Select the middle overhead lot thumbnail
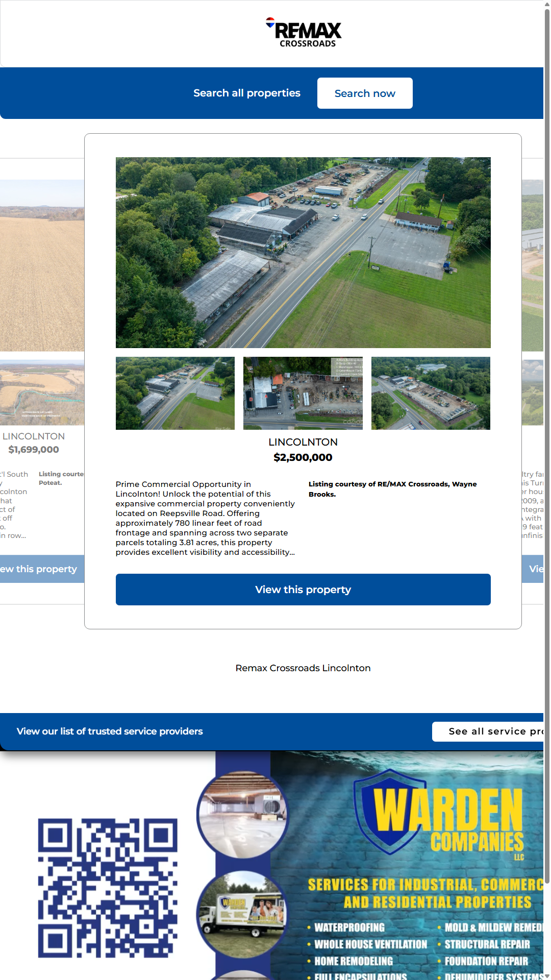Viewport: 551px width, 980px height. [303, 393]
